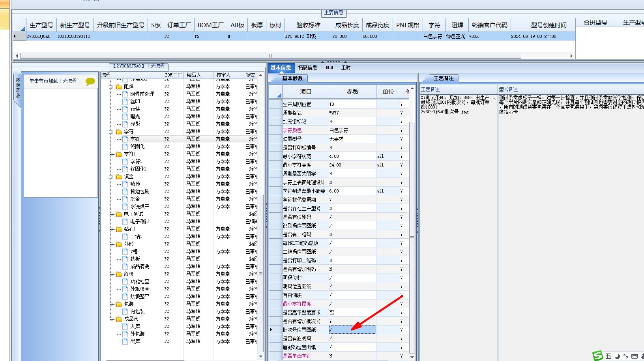644x361 pixels.
Task: Switch to the 基本信息 tab
Action: click(x=281, y=68)
